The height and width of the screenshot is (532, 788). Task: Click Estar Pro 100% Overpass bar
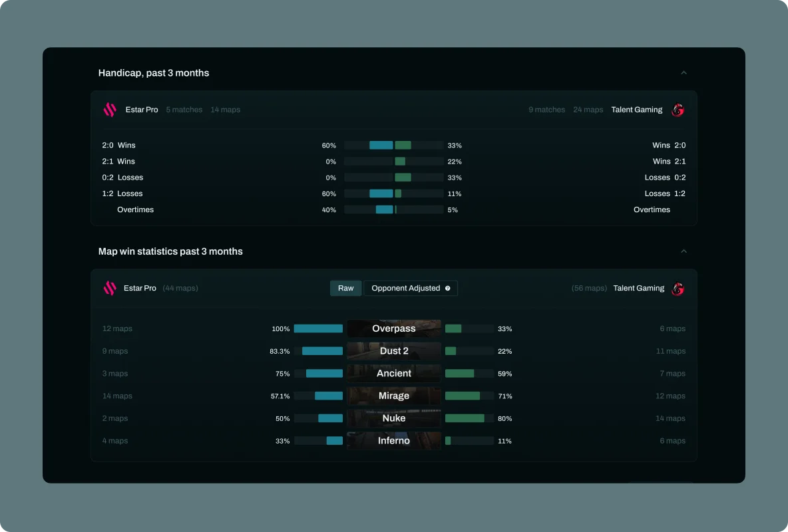(x=318, y=329)
